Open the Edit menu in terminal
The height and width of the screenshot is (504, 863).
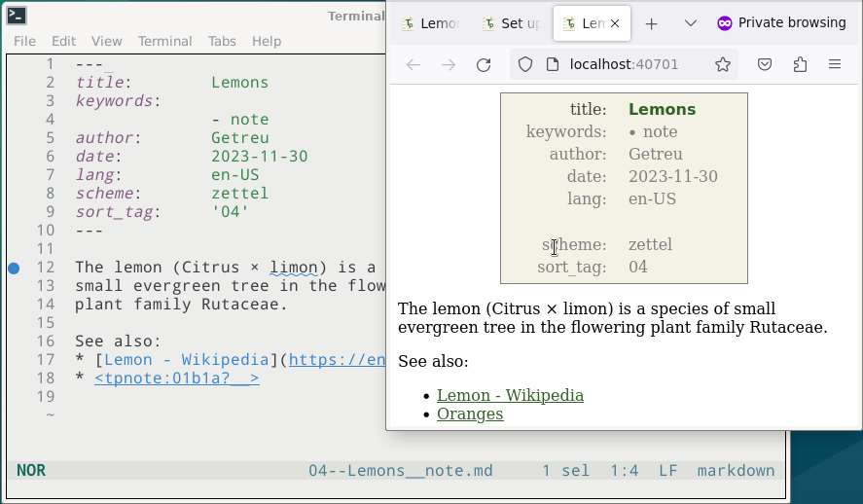point(64,41)
